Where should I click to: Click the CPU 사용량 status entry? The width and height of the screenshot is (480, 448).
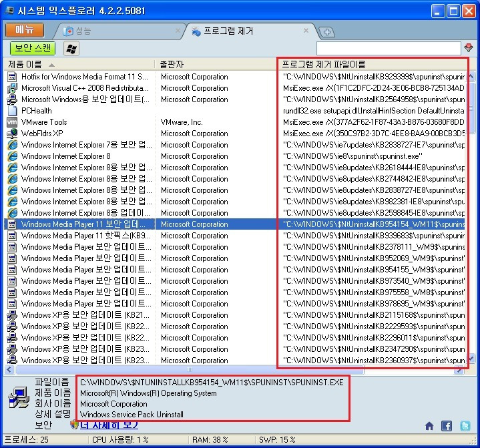click(x=120, y=440)
